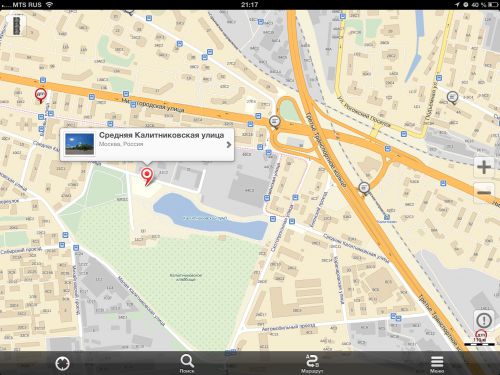Tap gray camera marker near top right
The width and height of the screenshot is (500, 375).
tap(452, 97)
